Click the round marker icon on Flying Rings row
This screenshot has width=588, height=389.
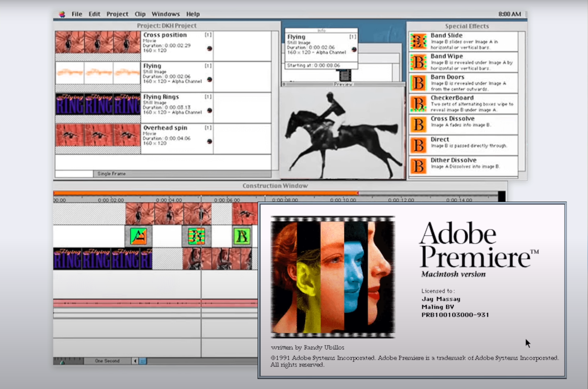209,110
